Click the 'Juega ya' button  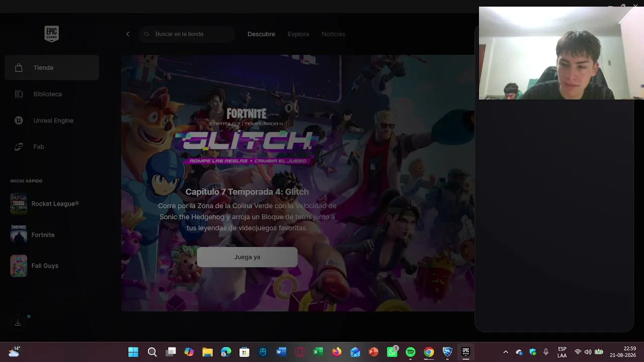pos(247,257)
